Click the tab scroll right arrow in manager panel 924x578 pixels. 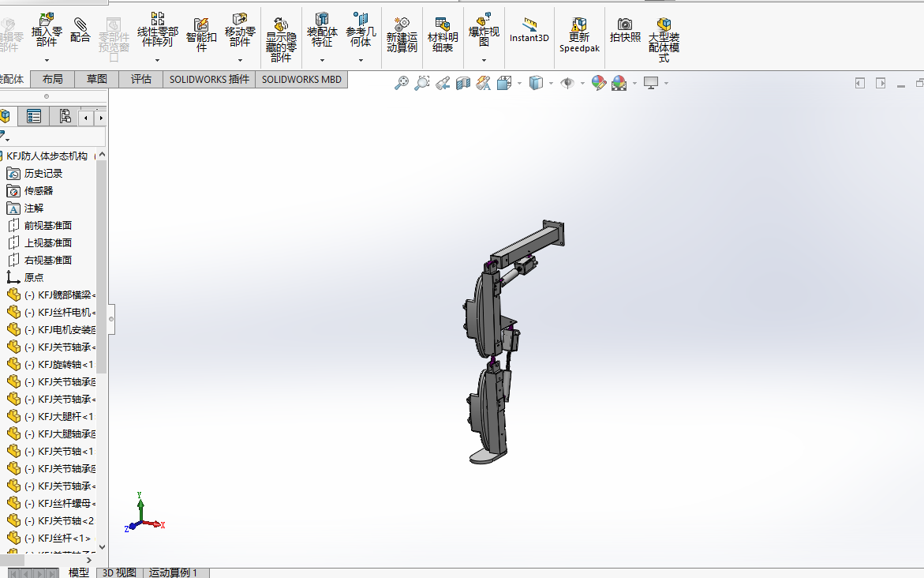[x=101, y=118]
